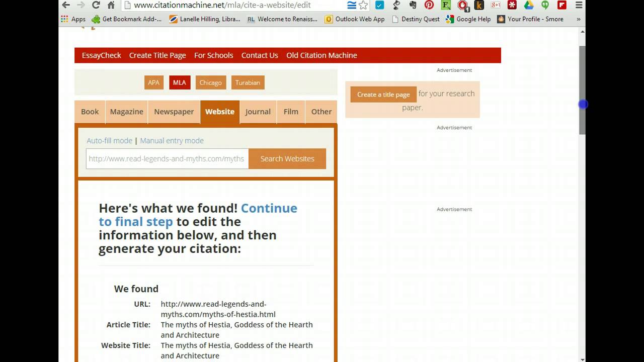Open the Apps bookmark shortcut
The image size is (644, 362).
pyautogui.click(x=73, y=19)
